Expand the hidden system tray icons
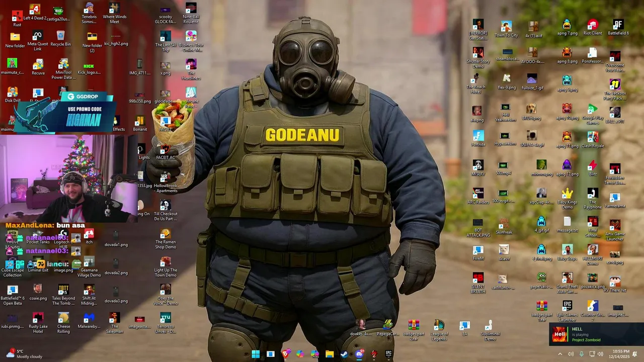 click(x=560, y=354)
